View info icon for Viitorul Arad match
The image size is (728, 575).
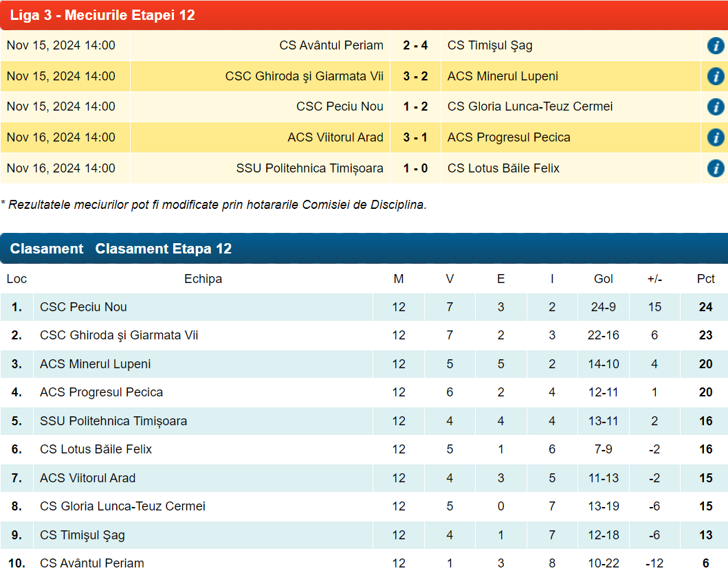click(715, 137)
